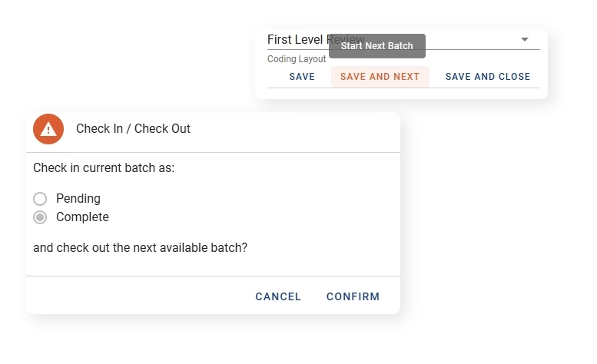597x364 pixels.
Task: Select the Complete radio button
Action: [40, 217]
